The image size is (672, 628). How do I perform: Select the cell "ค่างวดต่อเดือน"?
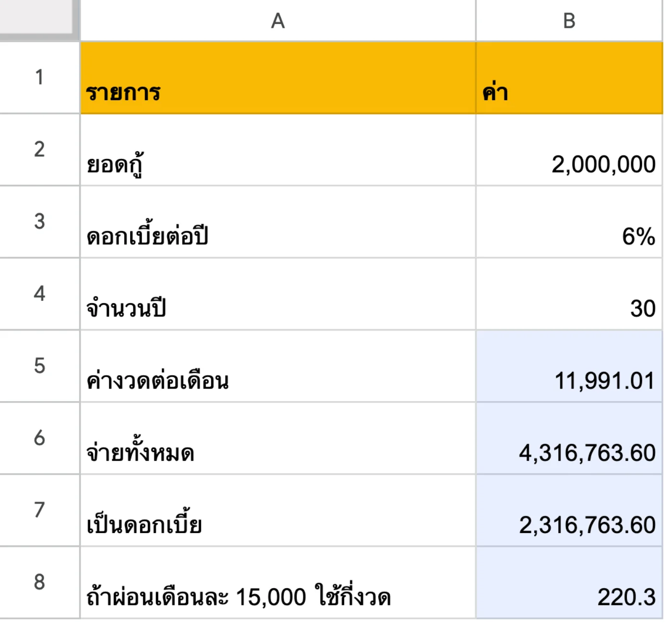point(278,366)
